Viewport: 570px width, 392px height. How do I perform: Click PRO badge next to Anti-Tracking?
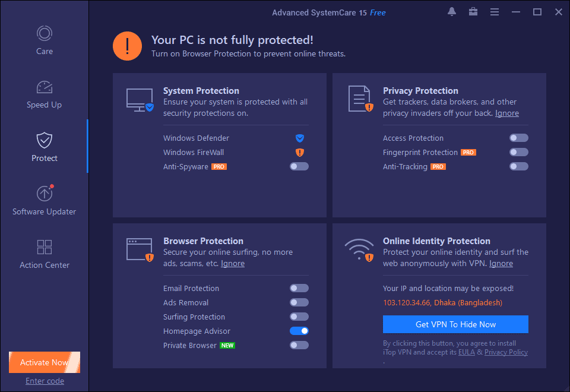pos(438,166)
